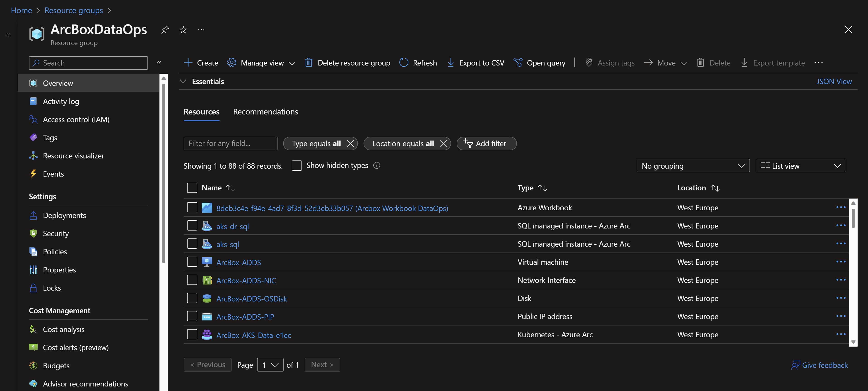Screen dimensions: 868x391
Task: Click the Filter for any field input
Action: pos(231,143)
